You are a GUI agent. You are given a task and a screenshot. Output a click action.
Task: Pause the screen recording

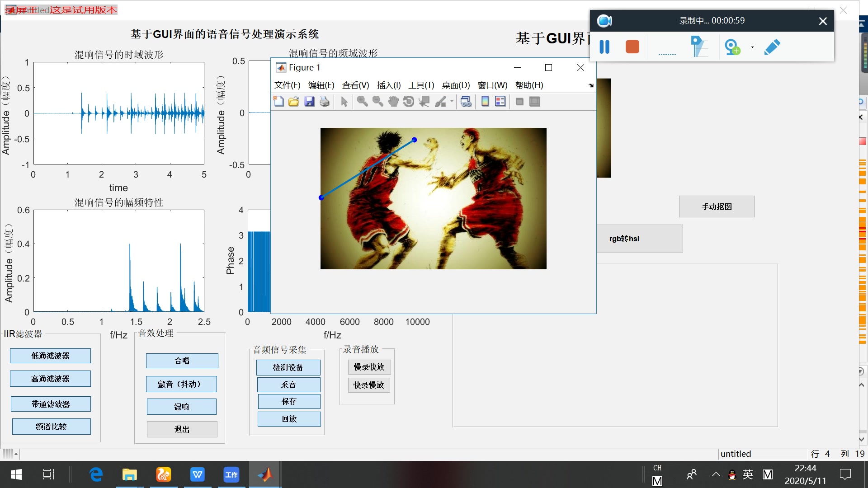604,47
